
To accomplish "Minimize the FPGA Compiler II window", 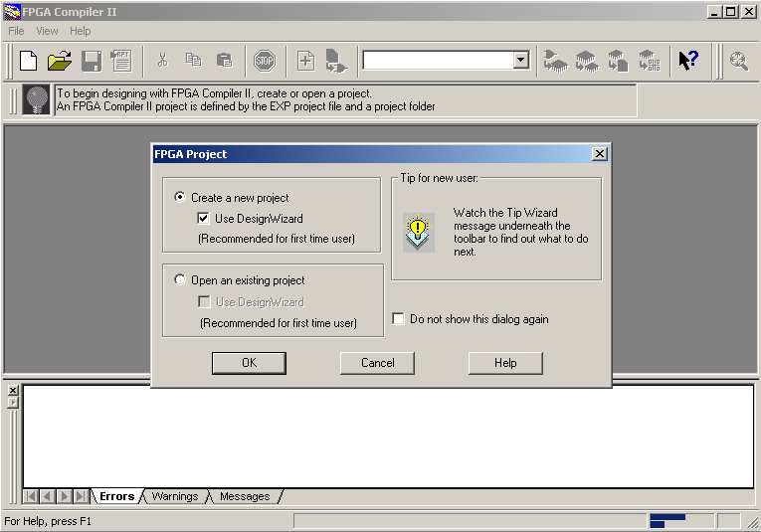I will point(714,12).
